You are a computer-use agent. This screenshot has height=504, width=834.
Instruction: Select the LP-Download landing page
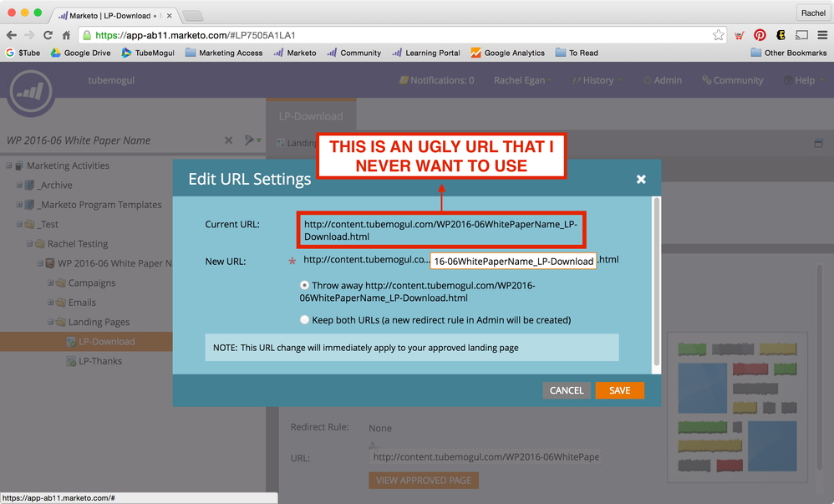[106, 342]
